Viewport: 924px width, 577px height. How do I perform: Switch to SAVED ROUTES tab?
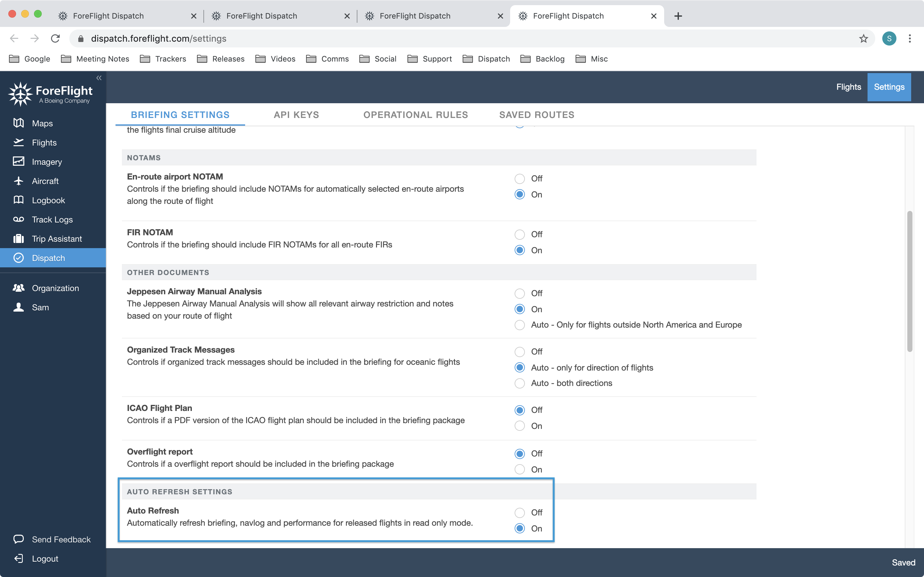coord(537,115)
